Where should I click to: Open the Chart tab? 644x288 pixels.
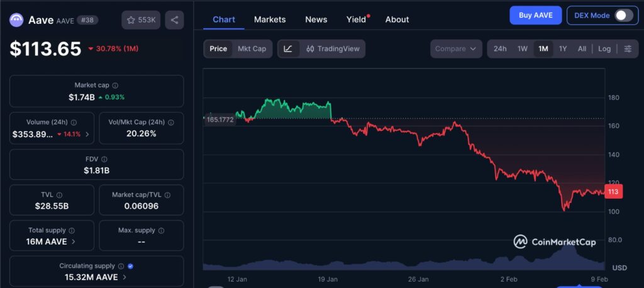coord(224,19)
